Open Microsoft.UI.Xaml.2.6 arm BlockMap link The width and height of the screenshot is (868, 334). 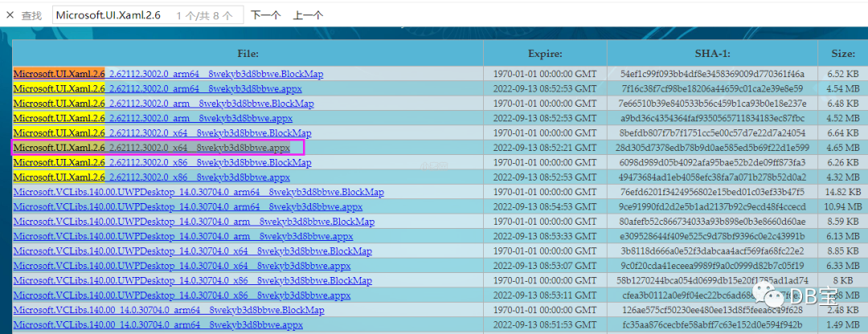pyautogui.click(x=163, y=104)
